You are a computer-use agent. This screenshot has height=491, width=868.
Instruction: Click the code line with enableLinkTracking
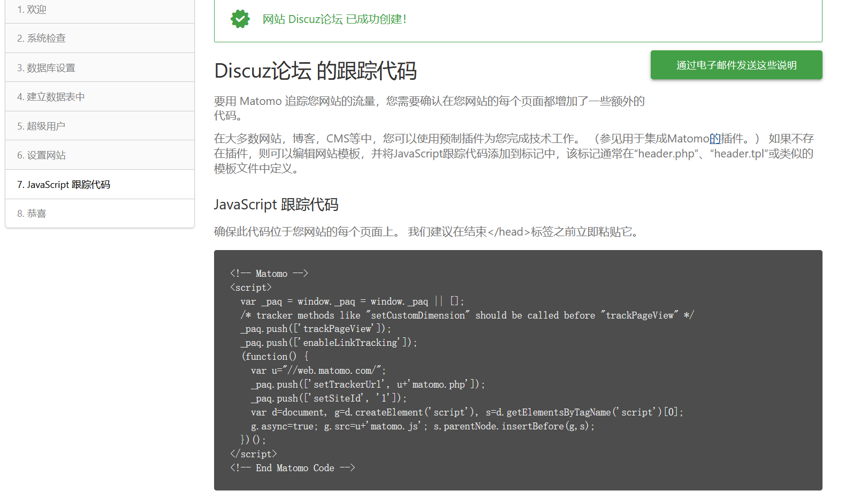coord(329,343)
